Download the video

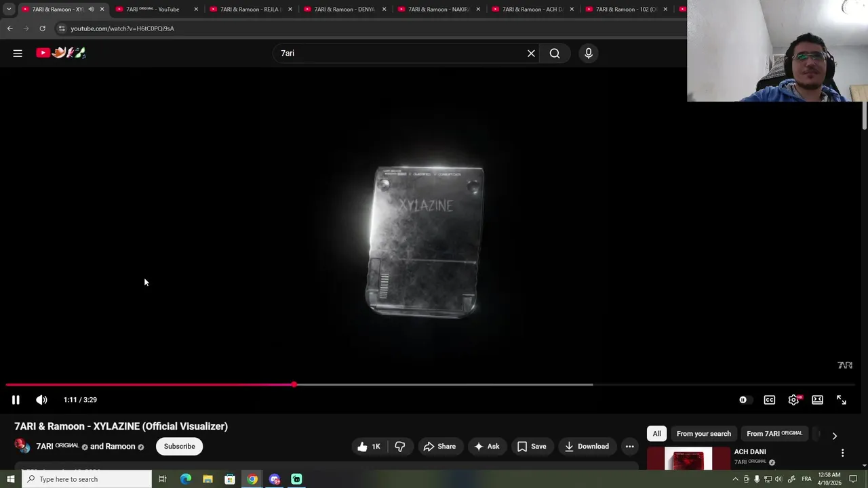tap(587, 446)
